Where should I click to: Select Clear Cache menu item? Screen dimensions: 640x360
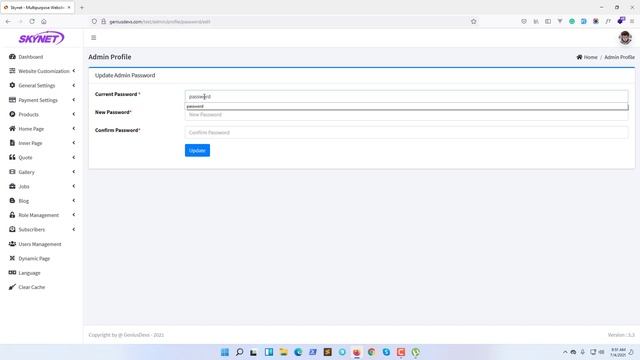(32, 287)
